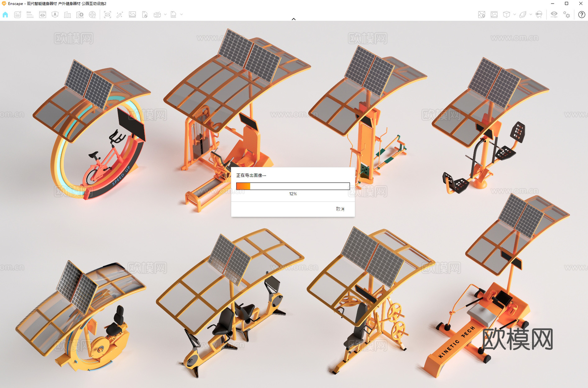This screenshot has height=388, width=588.
Task: Open the asset library buildings icon
Action: tap(67, 15)
